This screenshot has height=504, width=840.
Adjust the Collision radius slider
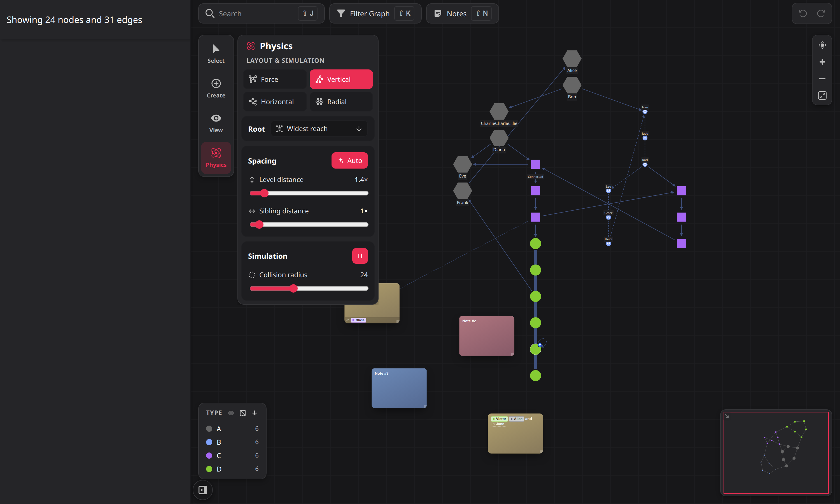[309, 288]
